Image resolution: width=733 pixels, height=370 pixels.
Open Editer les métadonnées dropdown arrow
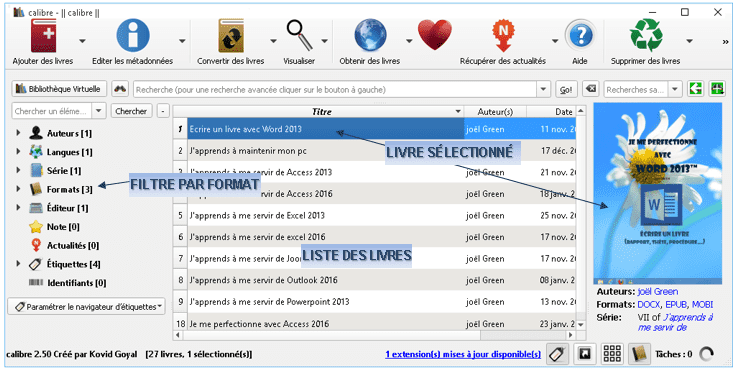(x=182, y=41)
